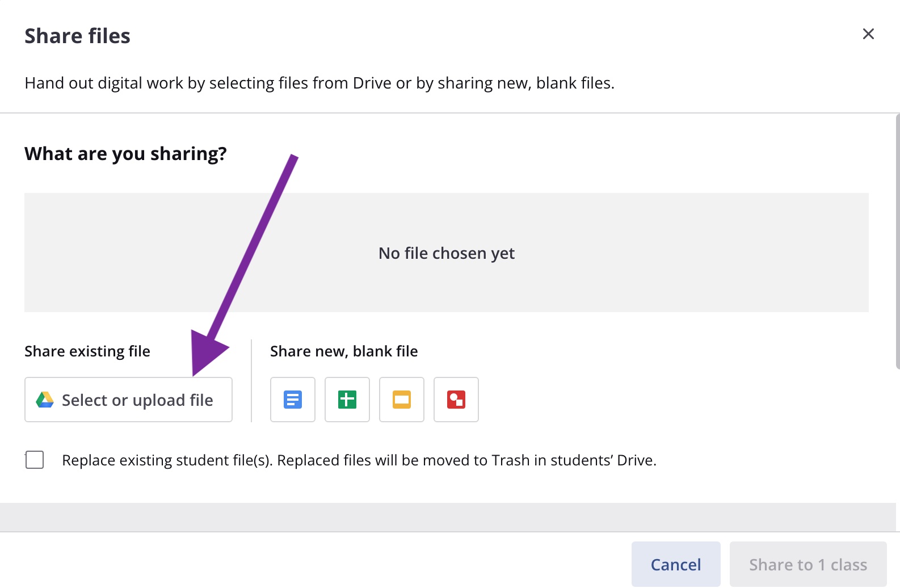Viewport: 900px width, 588px height.
Task: Click the gray band below the checkbox
Action: pyautogui.click(x=447, y=516)
